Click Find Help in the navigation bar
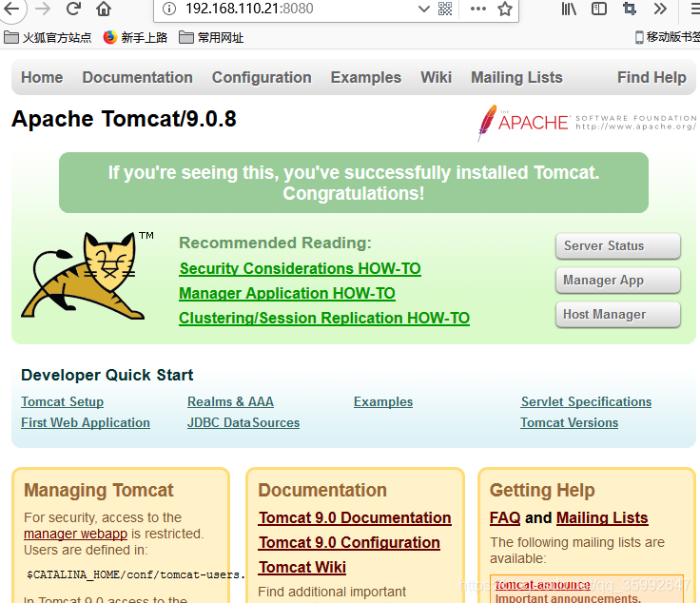Screen dimensions: 700x603 click(x=651, y=77)
